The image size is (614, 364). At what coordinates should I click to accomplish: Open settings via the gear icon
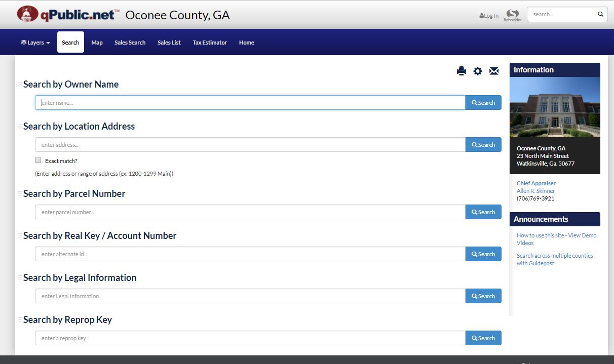click(x=478, y=71)
